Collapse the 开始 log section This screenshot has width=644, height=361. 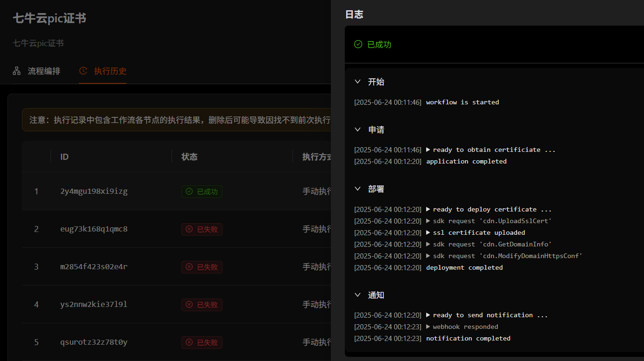tap(357, 82)
